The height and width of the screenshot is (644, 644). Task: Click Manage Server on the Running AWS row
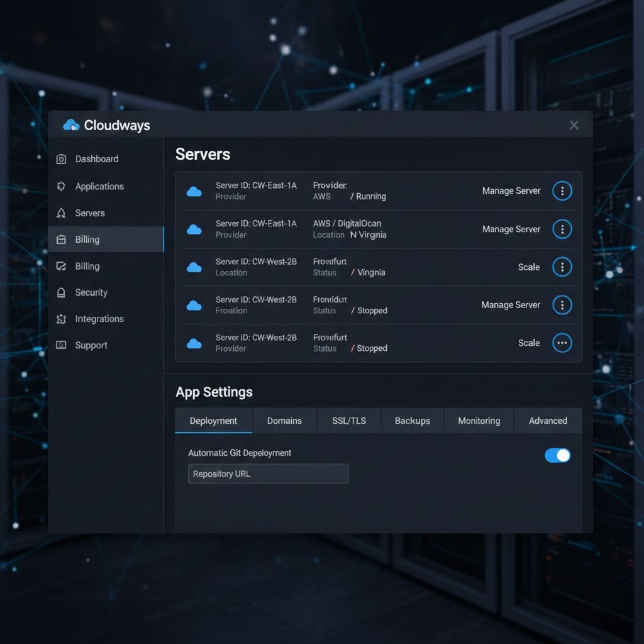pos(511,191)
